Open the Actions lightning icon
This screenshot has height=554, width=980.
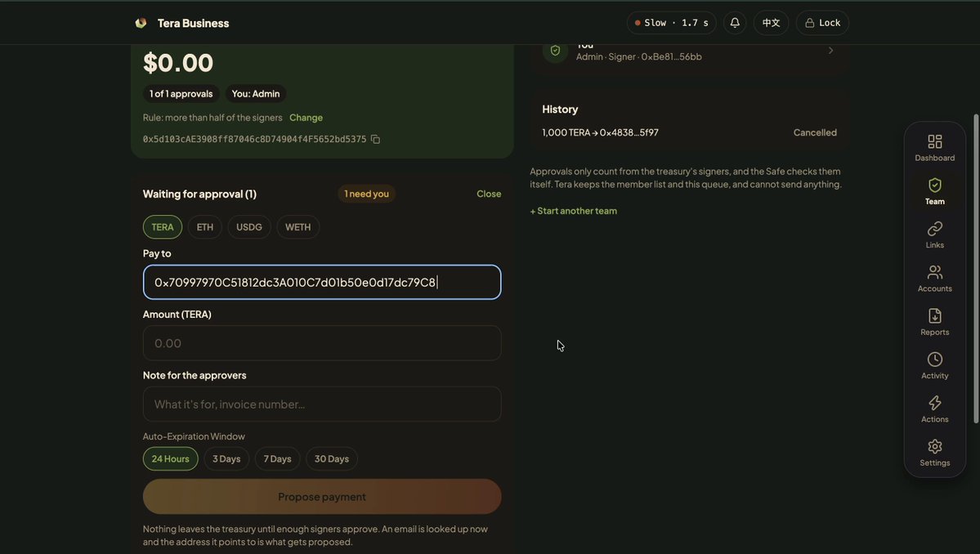pyautogui.click(x=934, y=403)
